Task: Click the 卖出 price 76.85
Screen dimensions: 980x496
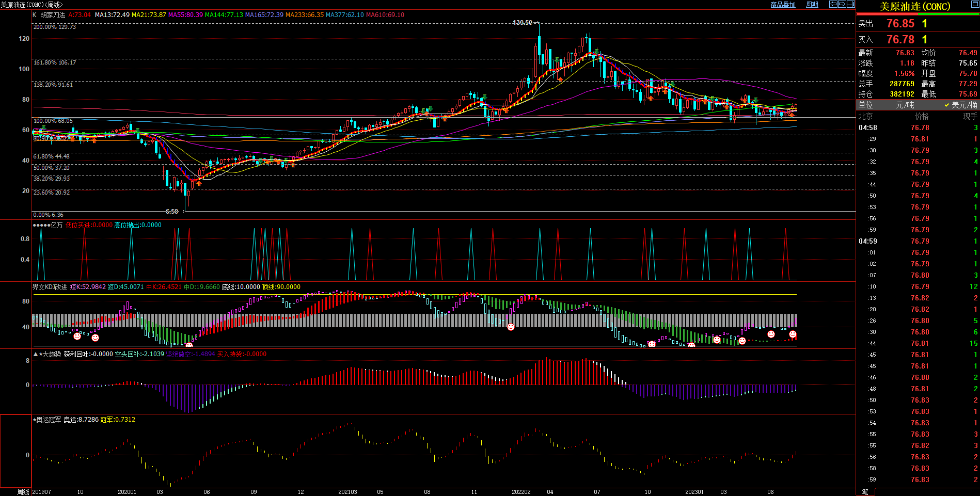Action: click(900, 24)
